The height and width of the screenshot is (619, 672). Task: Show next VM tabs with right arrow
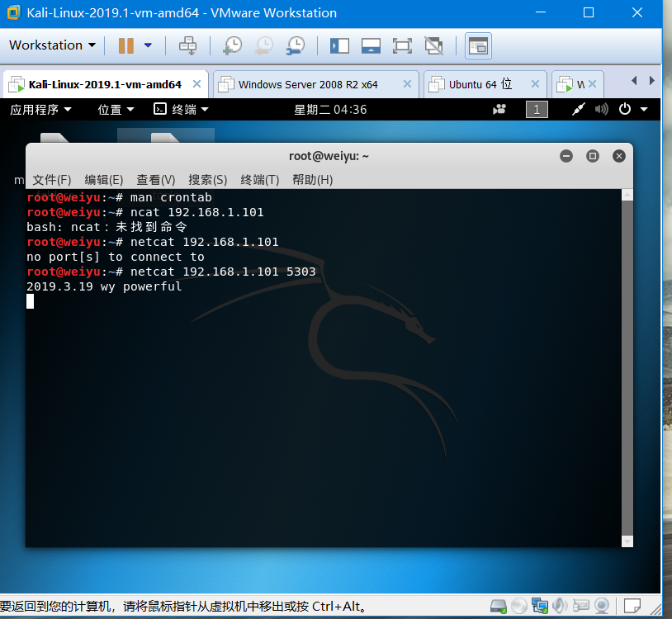pyautogui.click(x=652, y=81)
